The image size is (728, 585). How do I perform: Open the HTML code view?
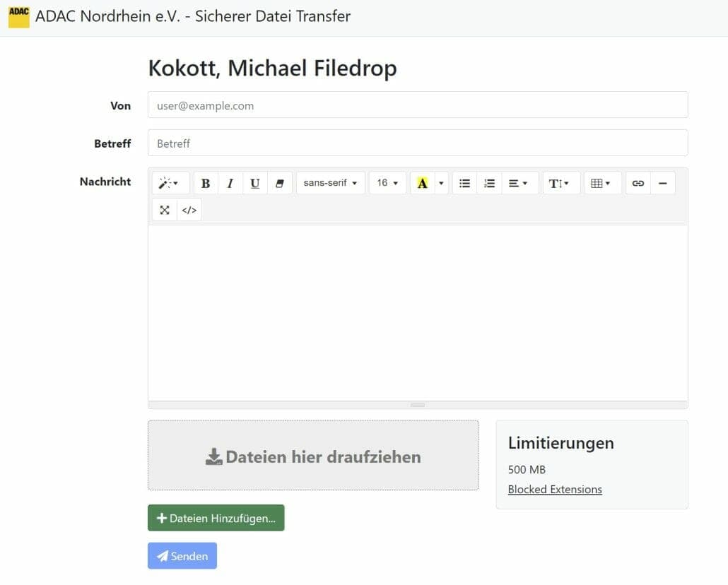(x=189, y=210)
